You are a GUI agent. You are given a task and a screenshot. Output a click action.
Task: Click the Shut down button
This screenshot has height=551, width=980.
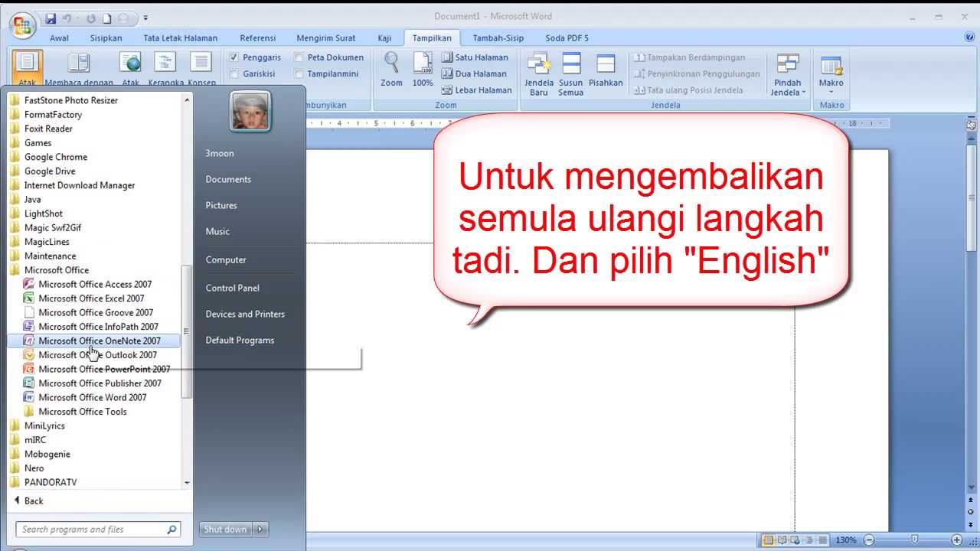(x=226, y=530)
